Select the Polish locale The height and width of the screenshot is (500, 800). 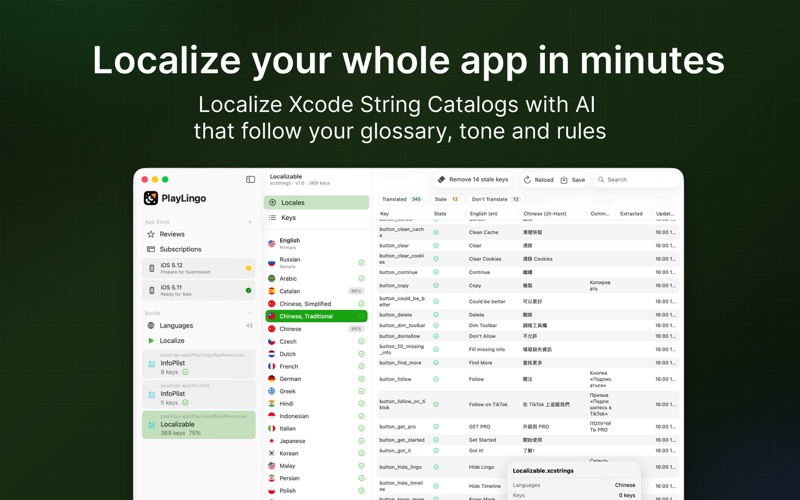click(316, 491)
